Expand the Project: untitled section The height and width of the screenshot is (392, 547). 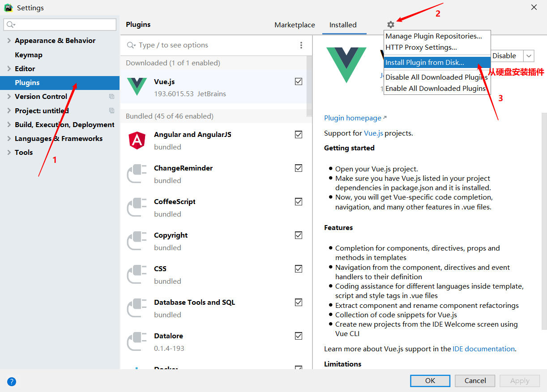click(x=9, y=111)
